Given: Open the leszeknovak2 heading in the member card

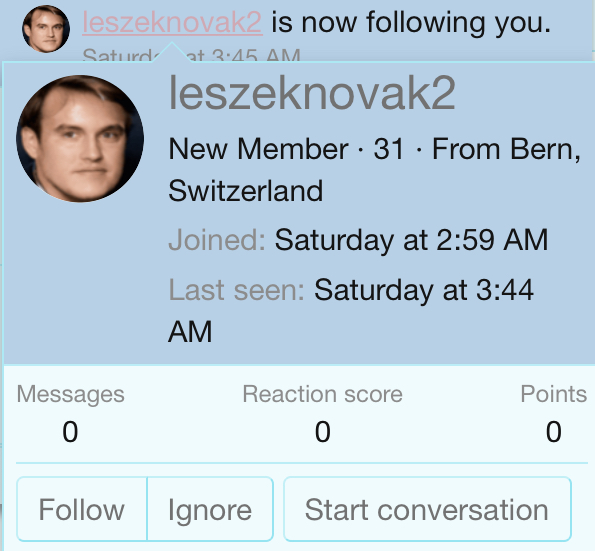Looking at the screenshot, I should pyautogui.click(x=312, y=93).
